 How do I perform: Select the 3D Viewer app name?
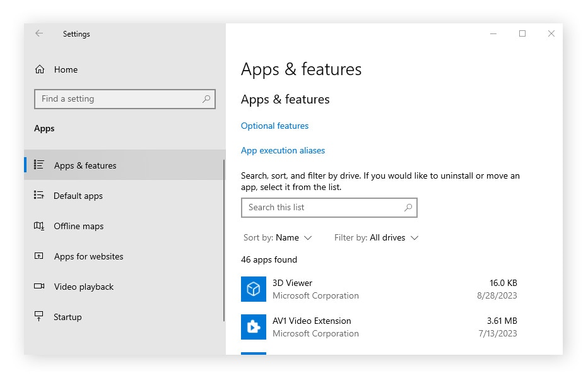pos(292,283)
